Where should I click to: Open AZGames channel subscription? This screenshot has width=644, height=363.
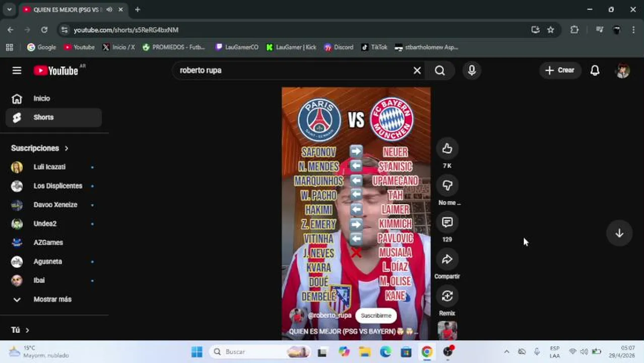tap(53, 243)
